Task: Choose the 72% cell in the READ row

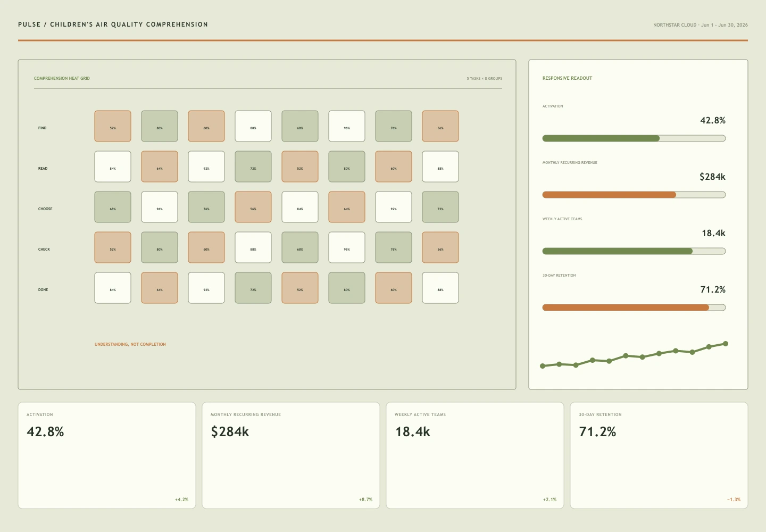Action: tap(253, 167)
